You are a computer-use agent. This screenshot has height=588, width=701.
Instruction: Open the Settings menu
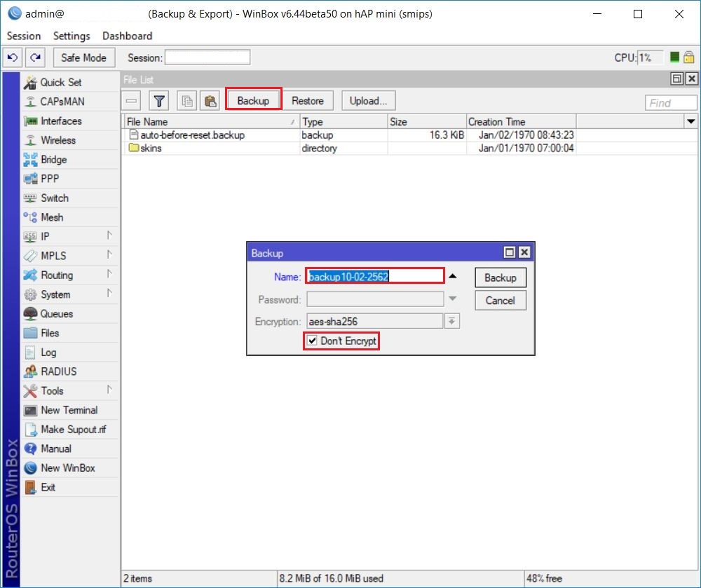[x=70, y=36]
